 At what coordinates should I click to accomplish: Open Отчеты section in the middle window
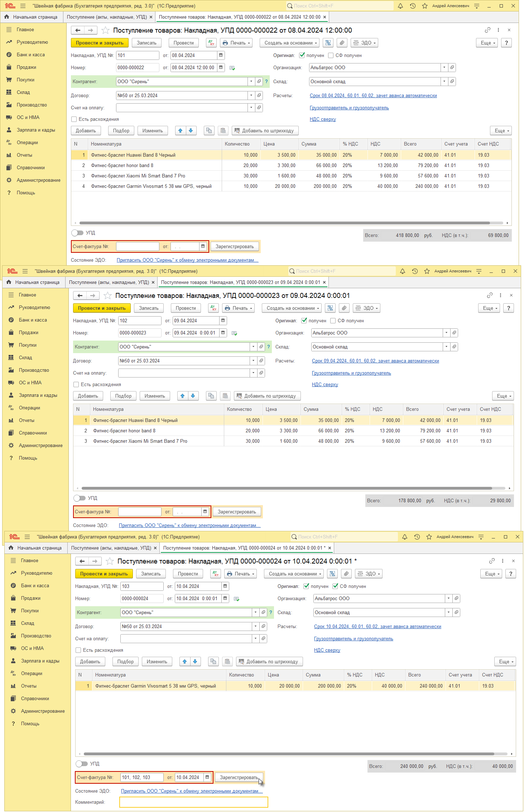pos(27,420)
